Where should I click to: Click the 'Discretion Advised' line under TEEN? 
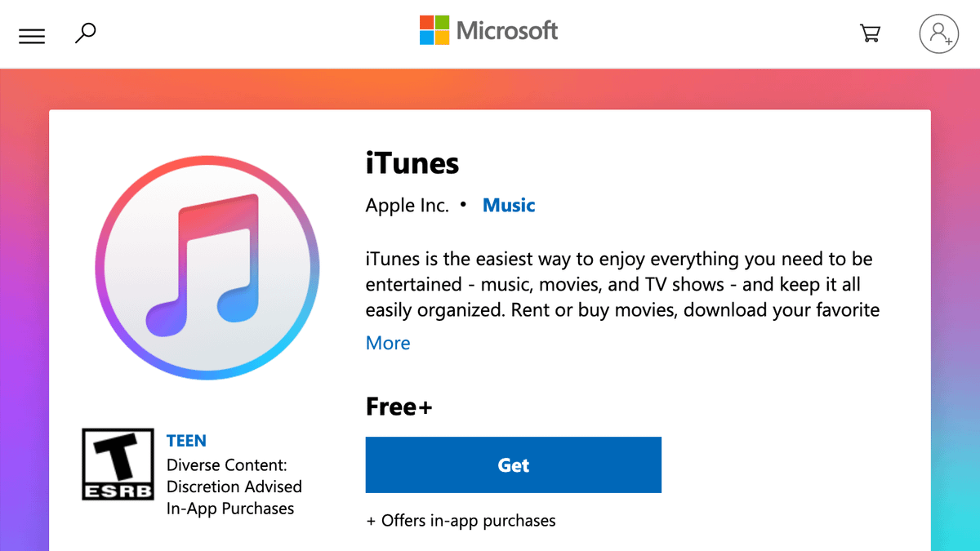(x=234, y=487)
